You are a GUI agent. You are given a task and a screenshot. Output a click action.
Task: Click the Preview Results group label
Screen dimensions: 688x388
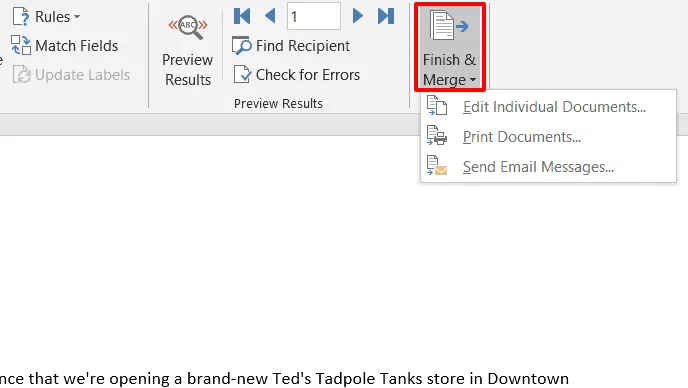click(278, 104)
